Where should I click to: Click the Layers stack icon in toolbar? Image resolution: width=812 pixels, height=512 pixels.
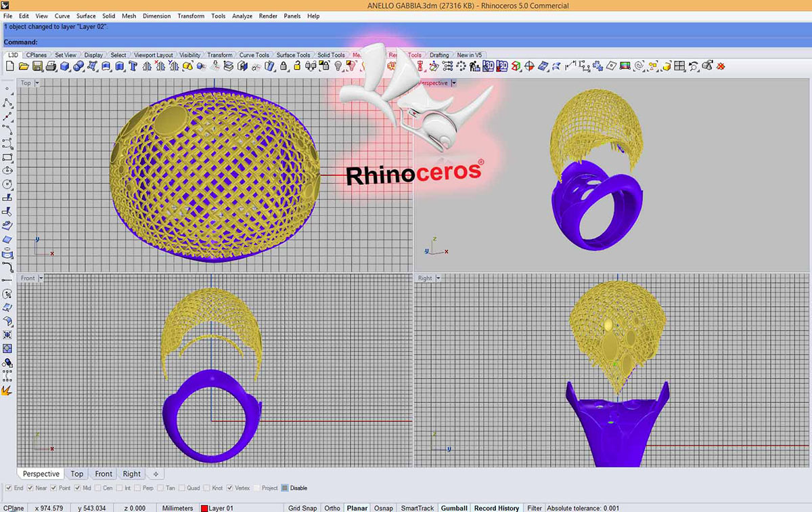[229, 66]
